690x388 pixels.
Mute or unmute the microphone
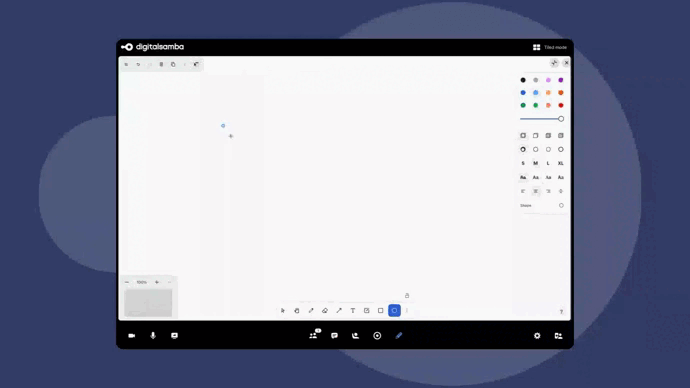pos(153,336)
